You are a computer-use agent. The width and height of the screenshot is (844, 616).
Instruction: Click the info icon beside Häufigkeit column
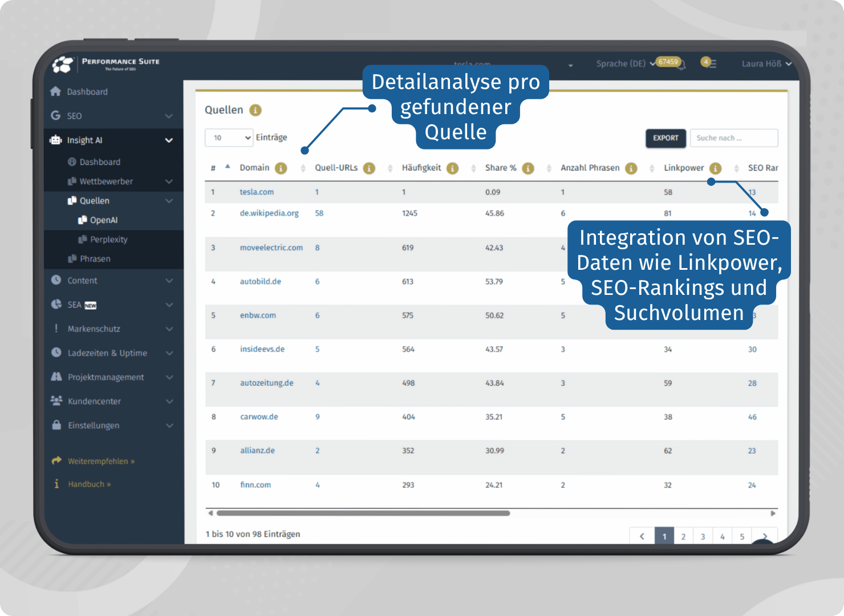click(x=453, y=168)
